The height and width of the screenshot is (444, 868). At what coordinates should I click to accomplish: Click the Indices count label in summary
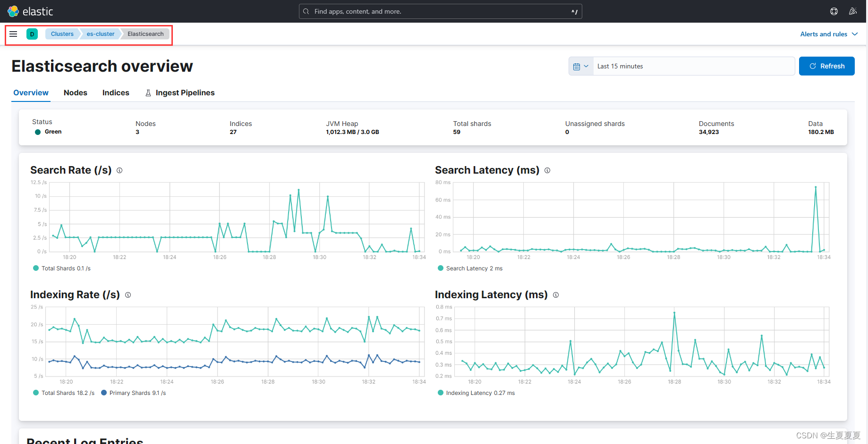[x=241, y=124]
